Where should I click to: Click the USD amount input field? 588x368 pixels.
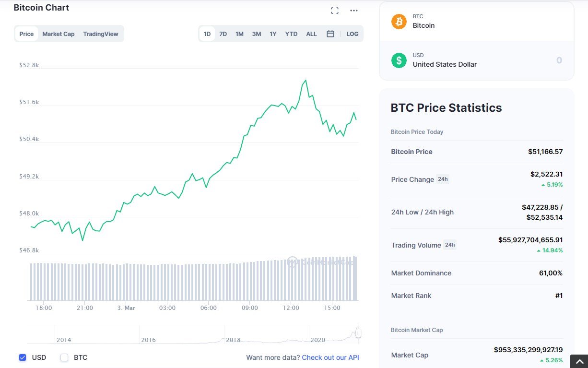[x=559, y=60]
